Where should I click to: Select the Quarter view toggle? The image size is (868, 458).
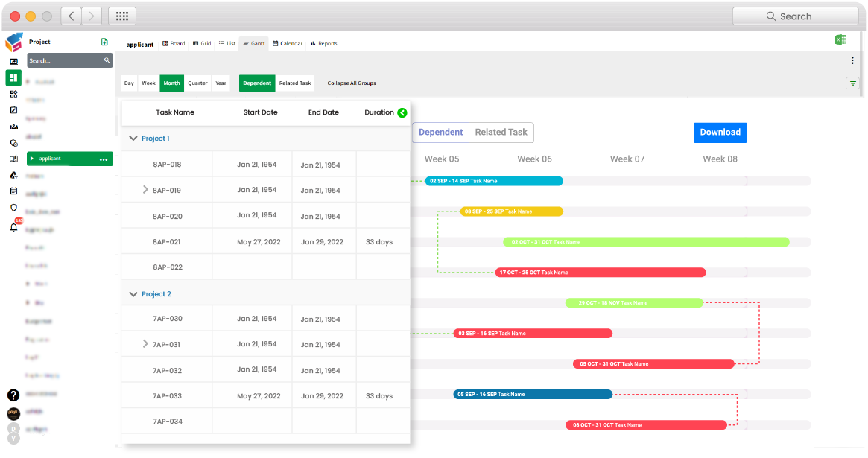[x=197, y=83]
